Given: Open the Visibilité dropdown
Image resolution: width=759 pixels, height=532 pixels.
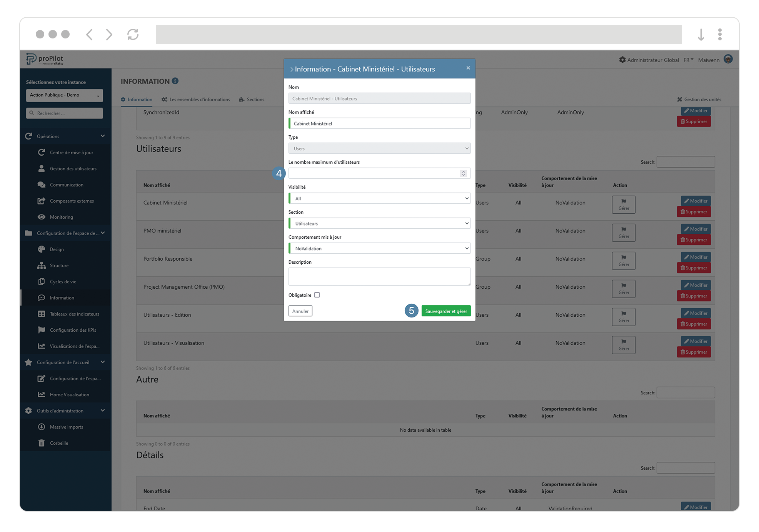Looking at the screenshot, I should pyautogui.click(x=379, y=198).
